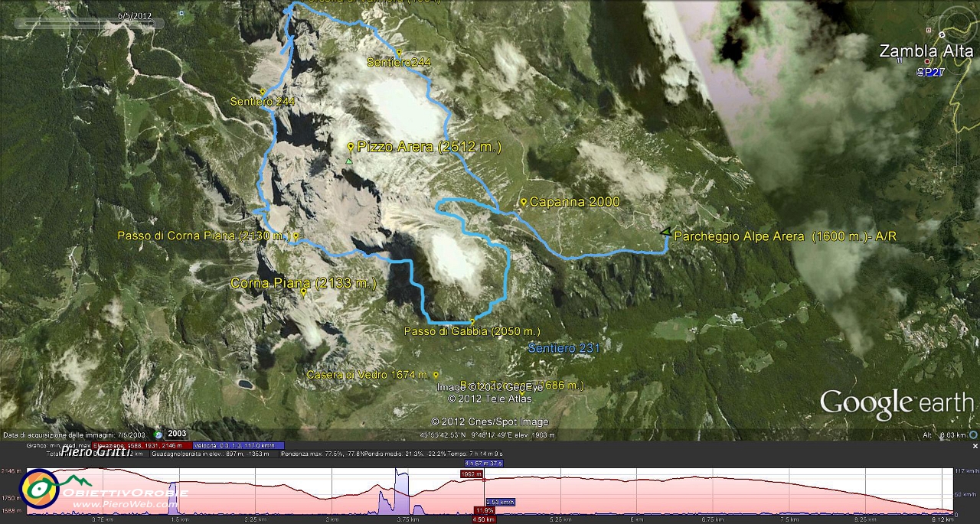This screenshot has width=980, height=524.
Task: Click the Casera di Vedro placemark pin
Action: click(x=436, y=375)
